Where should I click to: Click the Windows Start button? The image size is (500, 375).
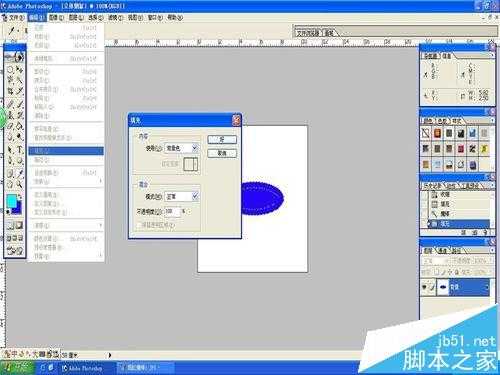[18, 368]
